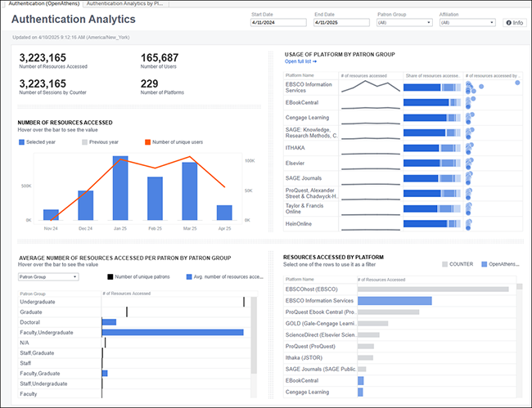
Task: Click the 165,687 Number of Users value
Action: [160, 57]
